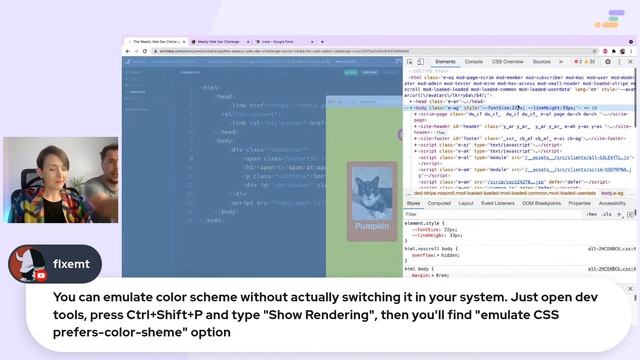This screenshot has width=640, height=360.
Task: Select the Computed sub-tab
Action: pyautogui.click(x=439, y=203)
